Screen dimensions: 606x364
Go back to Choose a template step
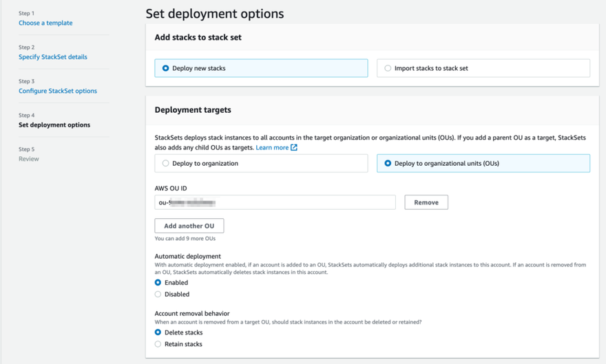coord(45,23)
